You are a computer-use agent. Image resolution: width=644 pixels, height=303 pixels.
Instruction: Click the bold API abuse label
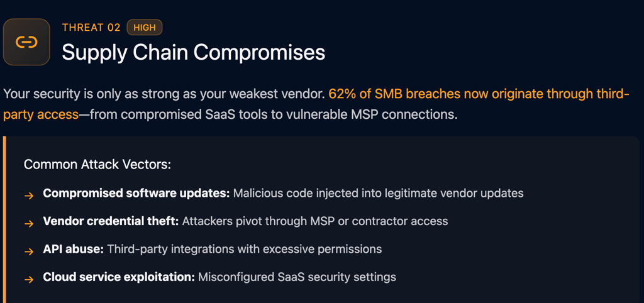pos(73,249)
